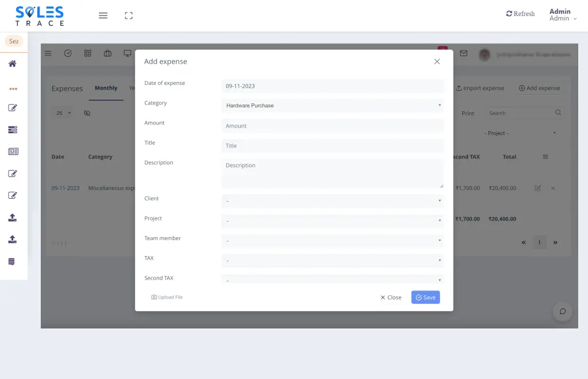Close the Add expense dialog with X
Image resolution: width=588 pixels, height=379 pixels.
click(437, 61)
